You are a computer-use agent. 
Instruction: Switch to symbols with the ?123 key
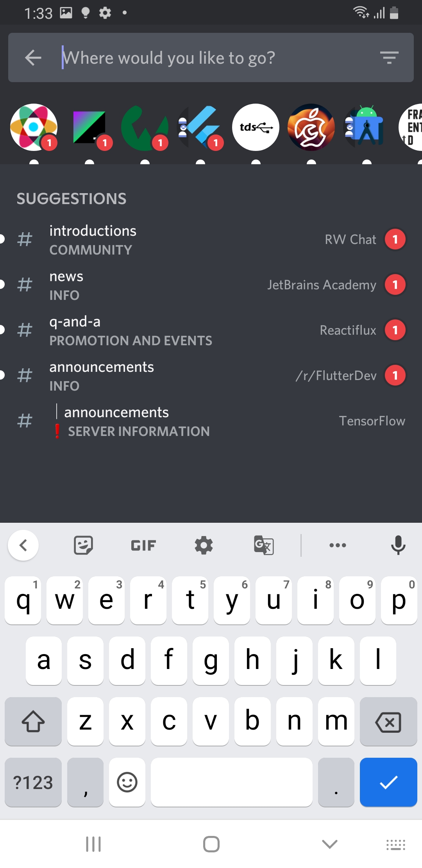pyautogui.click(x=33, y=782)
